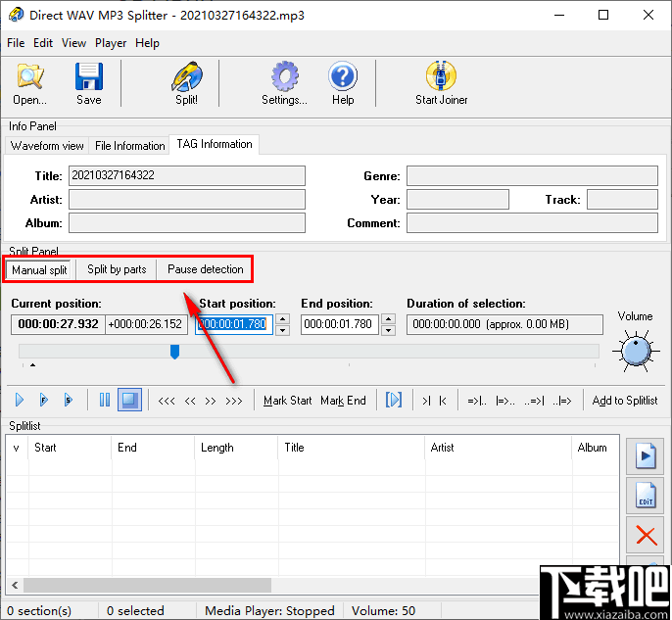Click play from start position (F) icon
This screenshot has height=620, width=672.
pos(44,400)
